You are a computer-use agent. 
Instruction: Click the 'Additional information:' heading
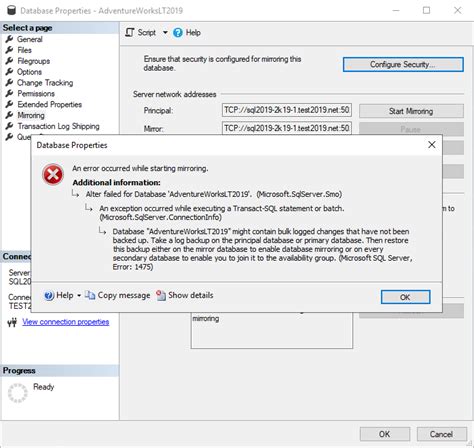(116, 183)
